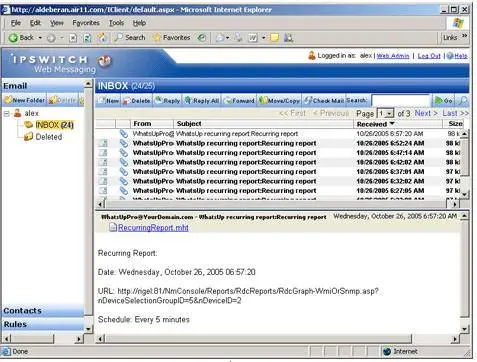Click the New Folder button
This screenshot has height=362, width=477.
click(25, 100)
